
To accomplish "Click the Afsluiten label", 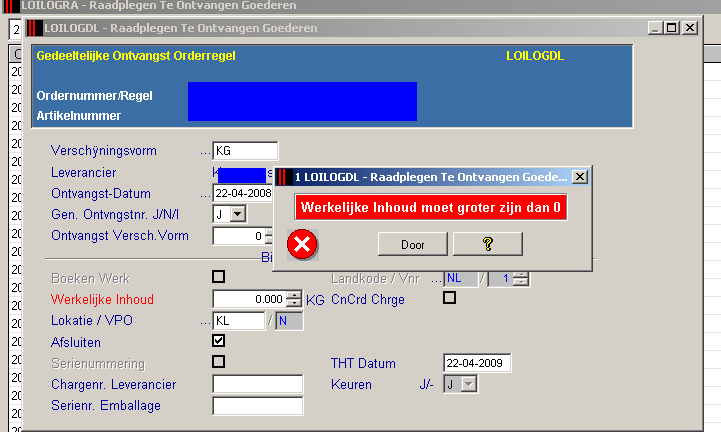I will pos(75,342).
